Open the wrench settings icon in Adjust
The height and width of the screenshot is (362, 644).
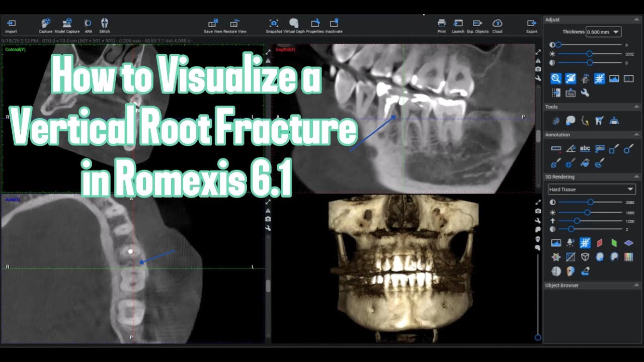[585, 93]
